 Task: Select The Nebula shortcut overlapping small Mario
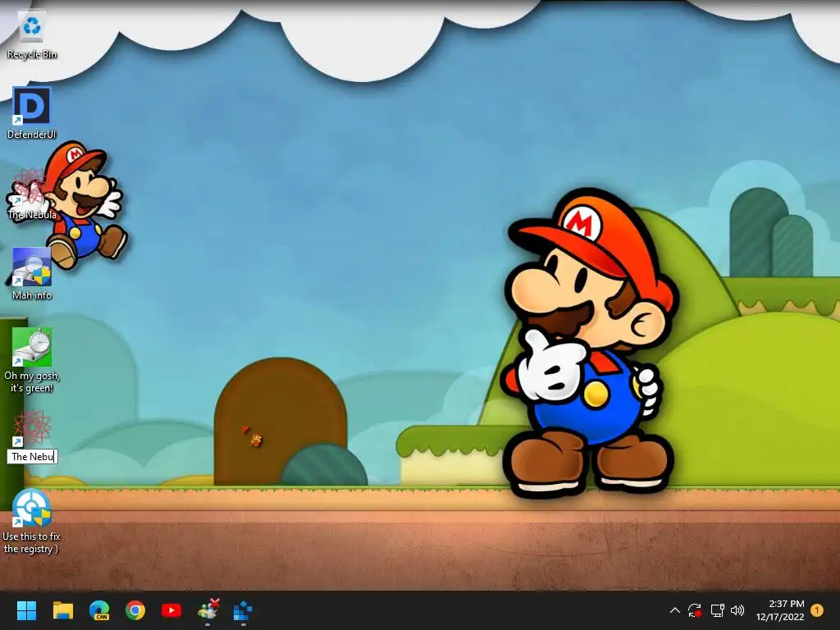point(32,194)
